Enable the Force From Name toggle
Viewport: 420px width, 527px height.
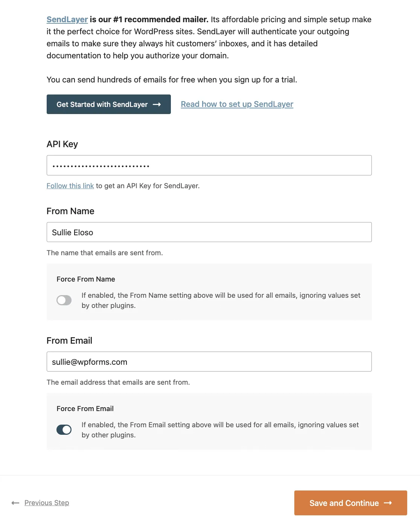pos(64,300)
